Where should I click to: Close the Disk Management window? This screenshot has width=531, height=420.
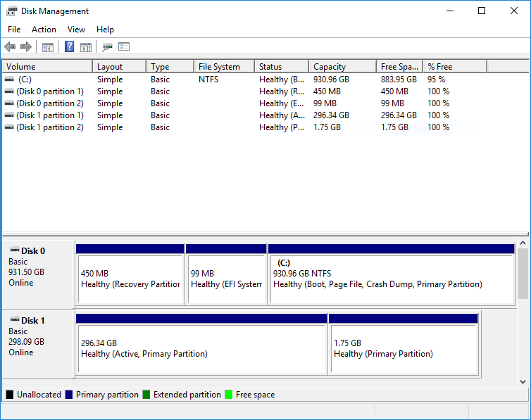coord(513,11)
